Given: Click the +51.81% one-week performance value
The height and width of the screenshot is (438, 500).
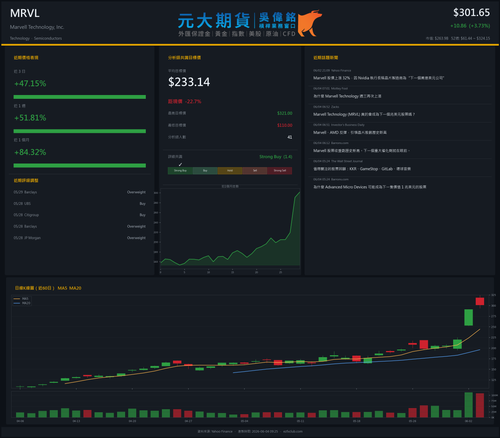Looking at the screenshot, I should [x=30, y=118].
